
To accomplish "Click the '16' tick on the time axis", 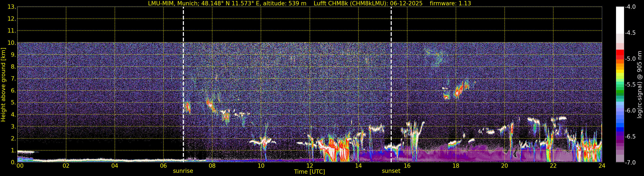I will (x=407, y=166).
